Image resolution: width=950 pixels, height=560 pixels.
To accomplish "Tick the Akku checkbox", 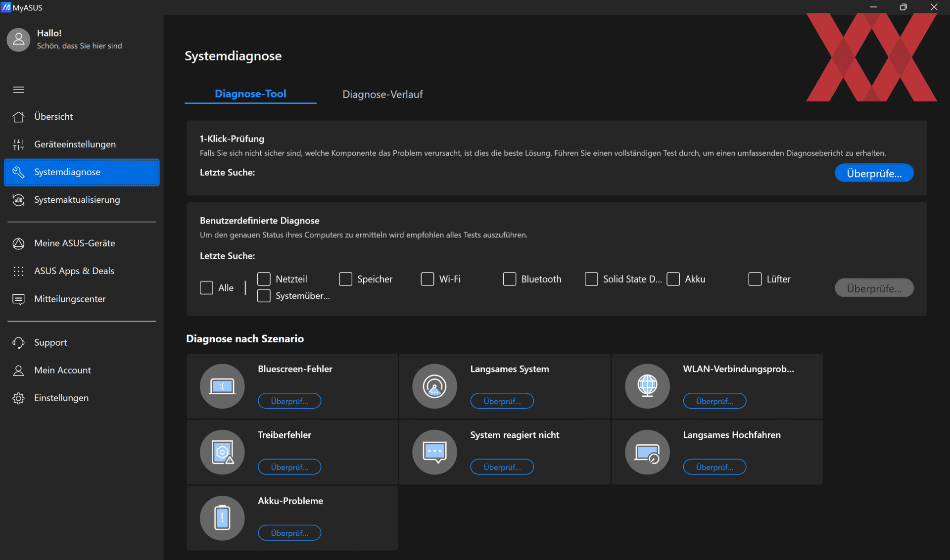I will (x=673, y=279).
